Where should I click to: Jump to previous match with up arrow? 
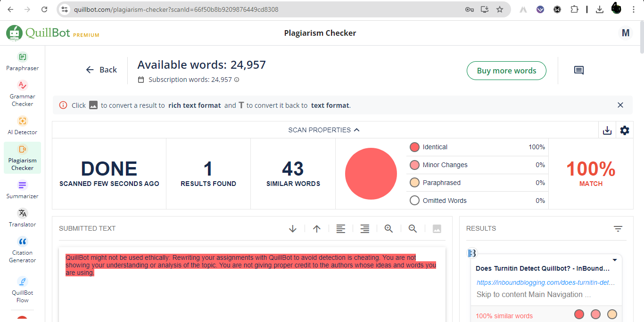click(317, 229)
